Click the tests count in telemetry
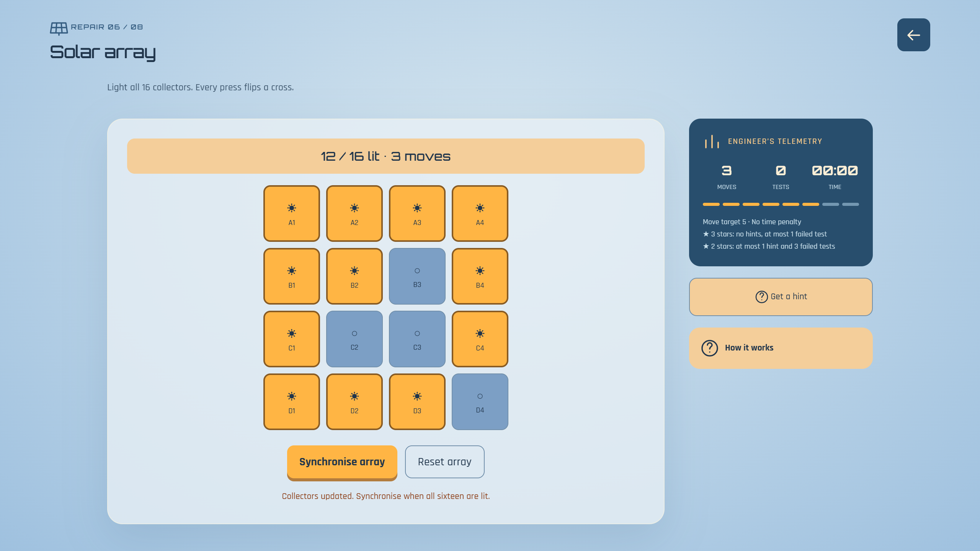This screenshot has width=980, height=551. pos(781,171)
